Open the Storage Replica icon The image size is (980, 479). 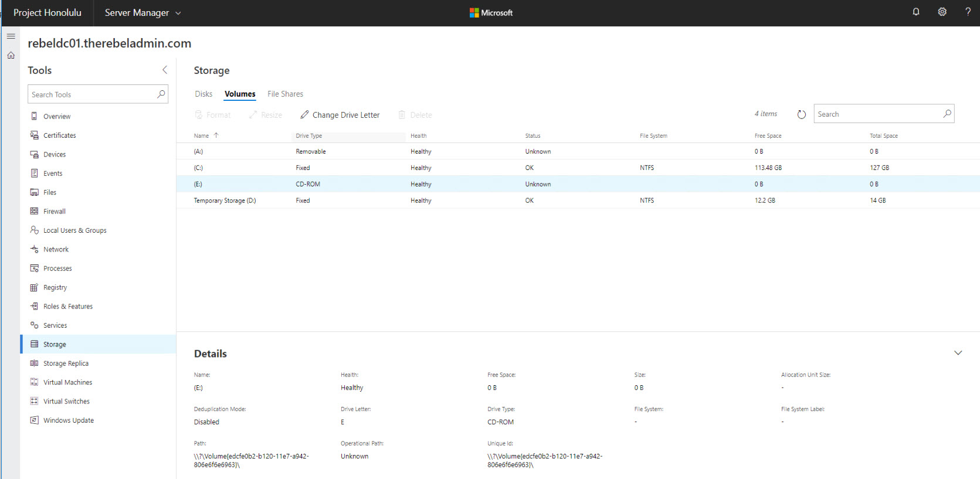[x=34, y=363]
